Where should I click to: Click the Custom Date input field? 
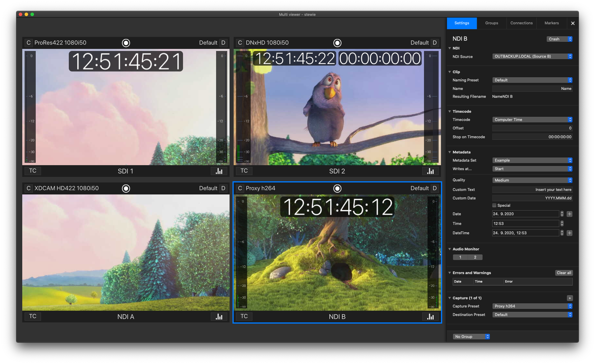tap(532, 198)
